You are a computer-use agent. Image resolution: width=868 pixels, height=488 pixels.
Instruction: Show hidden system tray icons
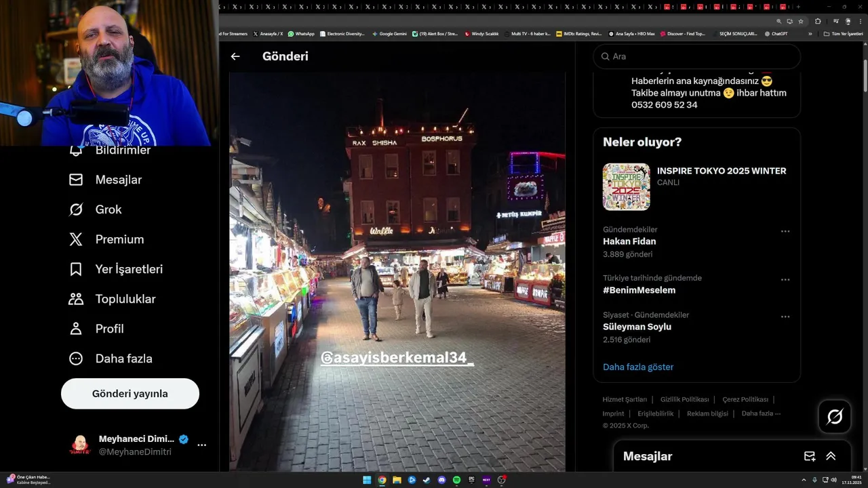click(805, 480)
